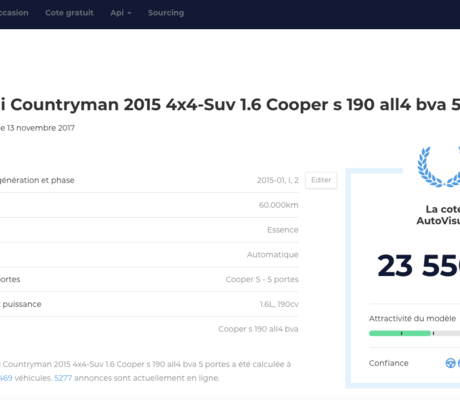This screenshot has height=400, width=460.
Task: Click the Attractivité du modèle progress bar
Action: coord(414,333)
